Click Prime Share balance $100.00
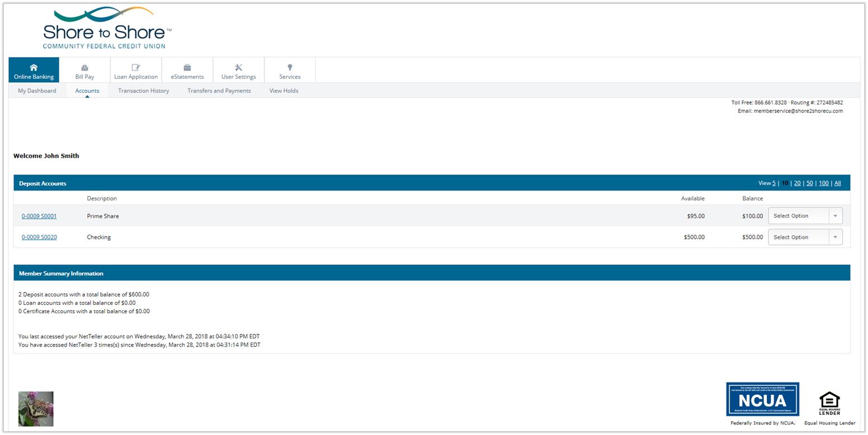The height and width of the screenshot is (435, 868). (x=753, y=216)
